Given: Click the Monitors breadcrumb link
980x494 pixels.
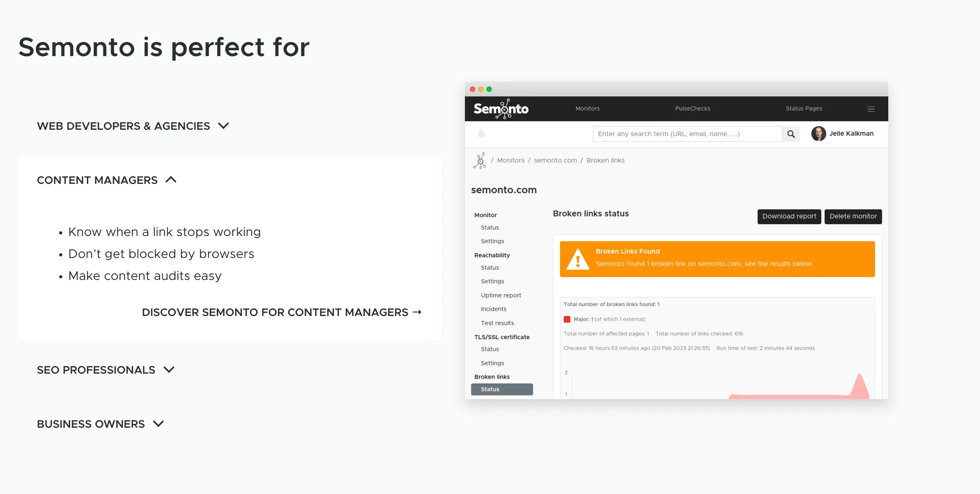Looking at the screenshot, I should [x=510, y=160].
